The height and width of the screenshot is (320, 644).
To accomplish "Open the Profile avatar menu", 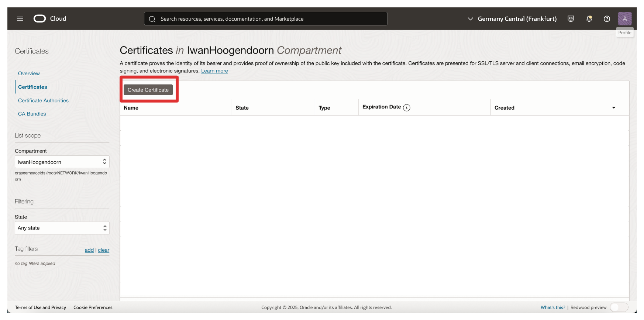I will 624,19.
